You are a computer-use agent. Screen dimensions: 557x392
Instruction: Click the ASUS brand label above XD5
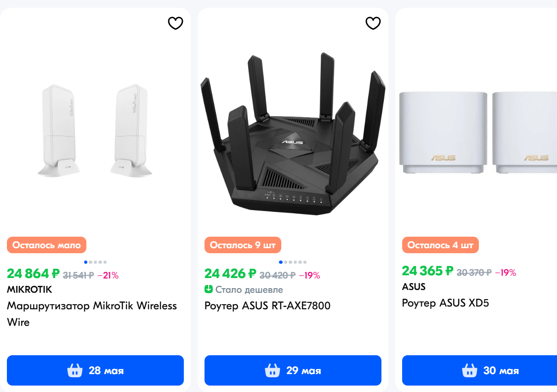pos(414,287)
